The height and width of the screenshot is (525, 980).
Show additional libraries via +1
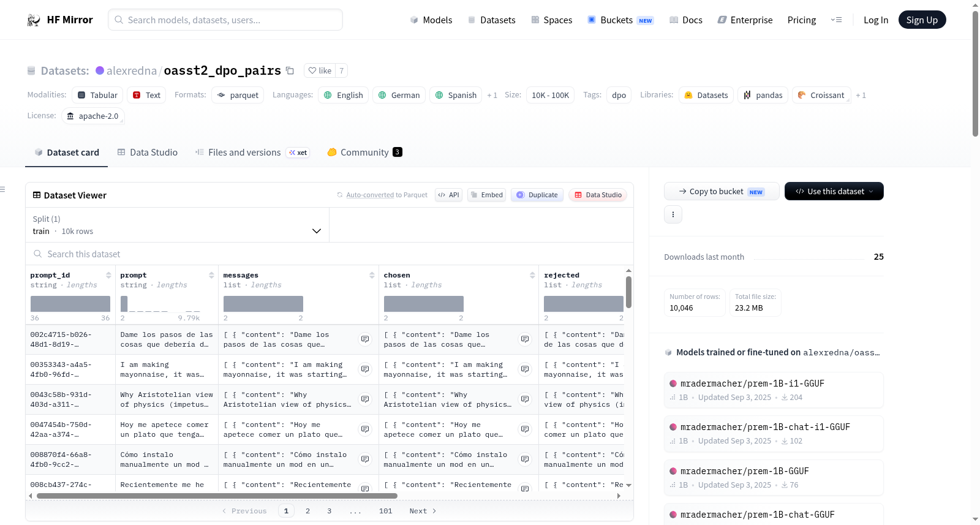point(861,96)
